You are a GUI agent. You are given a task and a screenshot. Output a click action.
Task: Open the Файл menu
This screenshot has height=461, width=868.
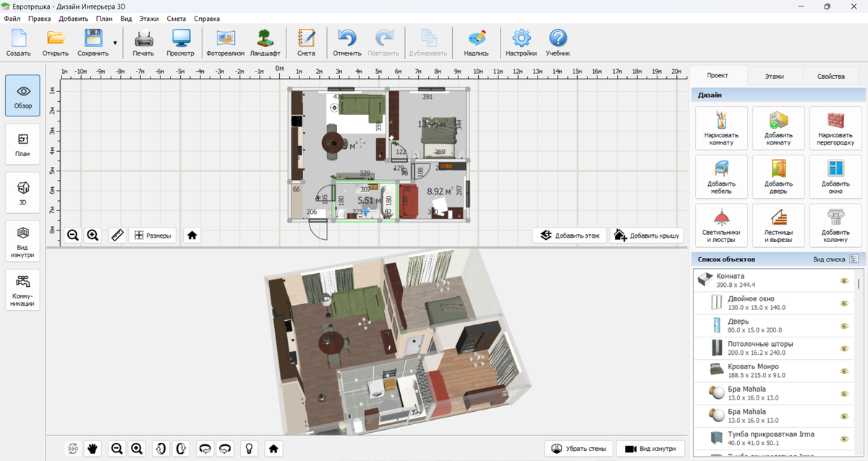[x=12, y=18]
